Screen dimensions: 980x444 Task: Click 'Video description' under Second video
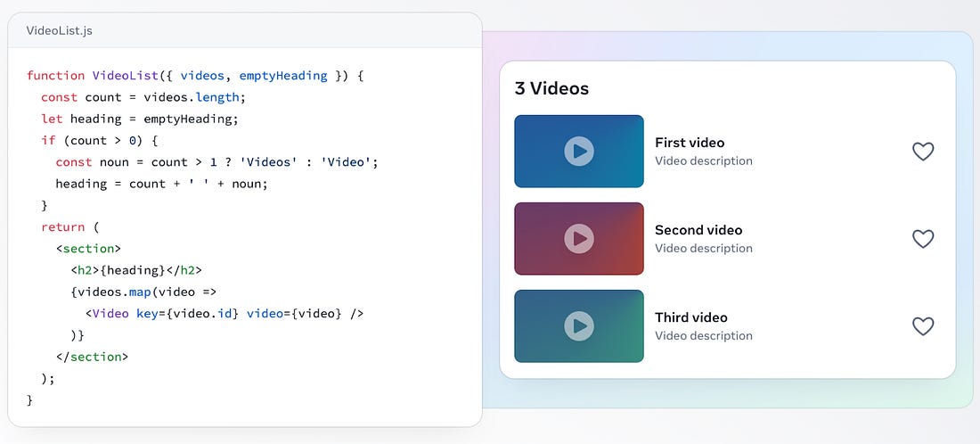click(704, 248)
